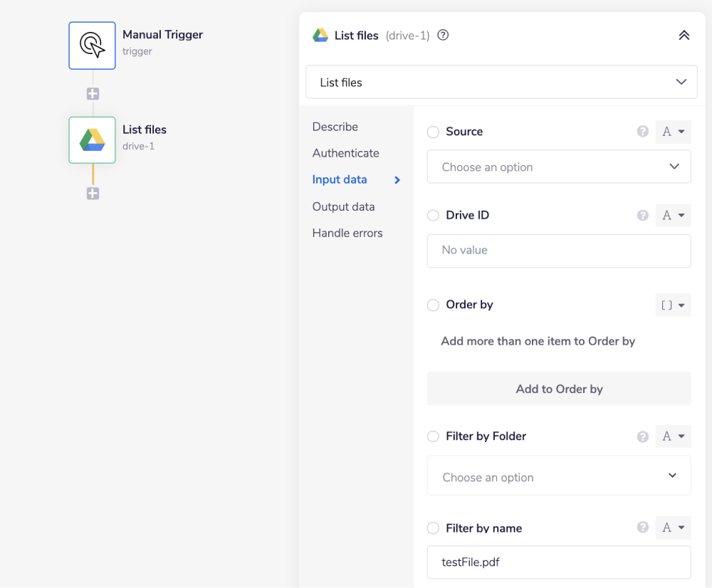The width and height of the screenshot is (712, 588).
Task: Select the Manual Trigger node icon
Action: click(92, 46)
